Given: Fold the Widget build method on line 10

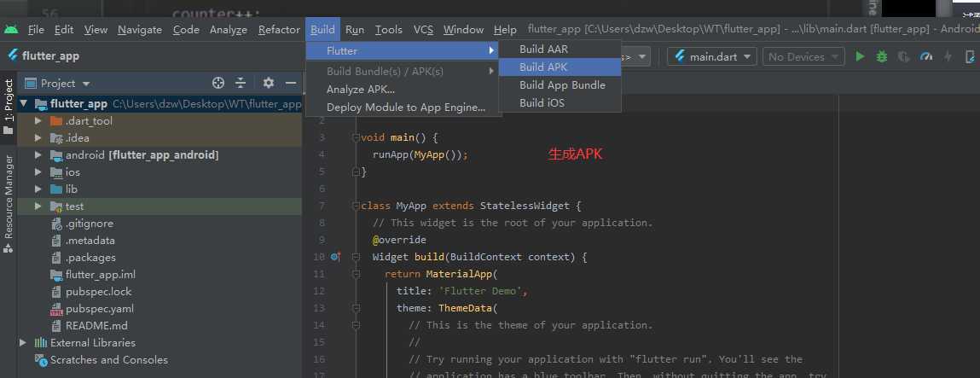Looking at the screenshot, I should point(356,257).
